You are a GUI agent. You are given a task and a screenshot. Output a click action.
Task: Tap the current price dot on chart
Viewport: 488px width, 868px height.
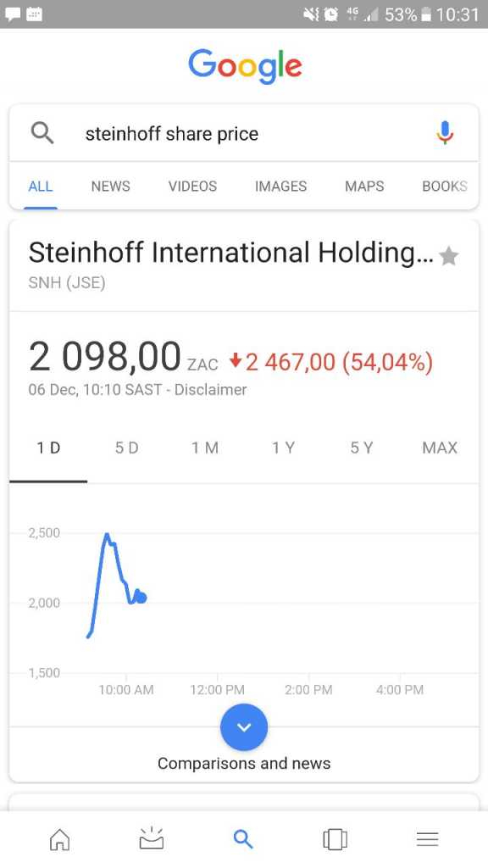pyautogui.click(x=141, y=598)
